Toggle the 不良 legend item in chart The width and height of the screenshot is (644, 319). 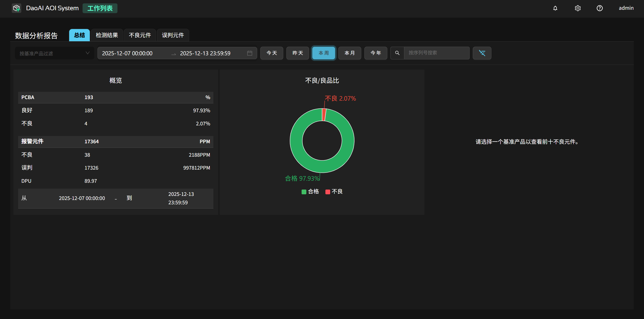(334, 192)
